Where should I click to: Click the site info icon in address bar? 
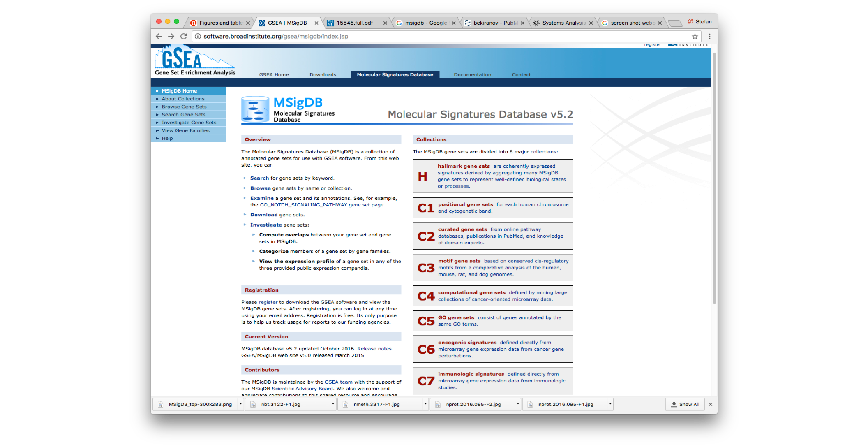(198, 36)
